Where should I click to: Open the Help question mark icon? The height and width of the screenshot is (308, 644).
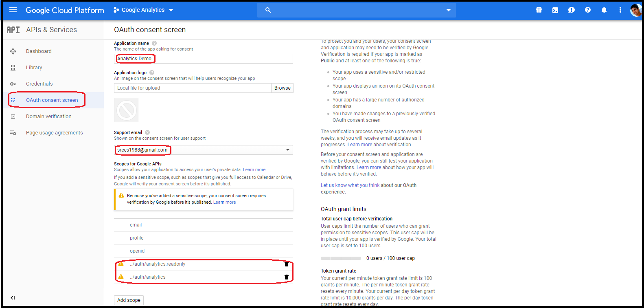588,10
